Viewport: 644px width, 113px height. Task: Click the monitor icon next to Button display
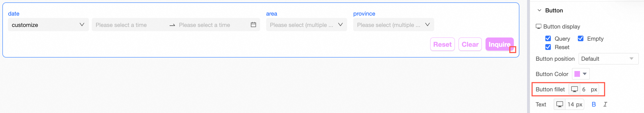pos(538,26)
